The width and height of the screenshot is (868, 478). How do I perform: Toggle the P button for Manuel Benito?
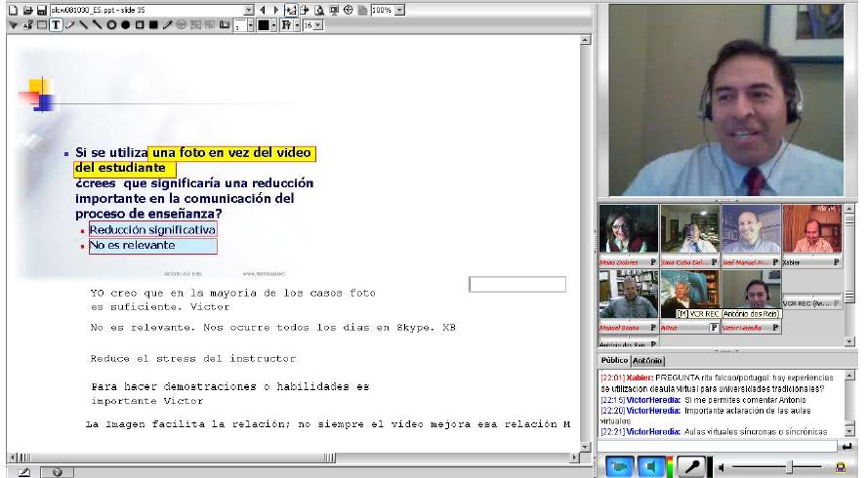click(653, 328)
